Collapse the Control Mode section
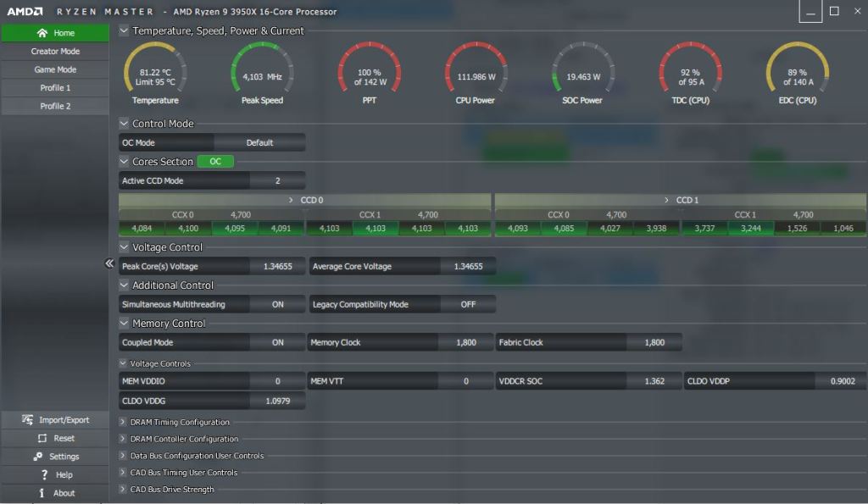Viewport: 868px width, 504px height. [x=125, y=124]
